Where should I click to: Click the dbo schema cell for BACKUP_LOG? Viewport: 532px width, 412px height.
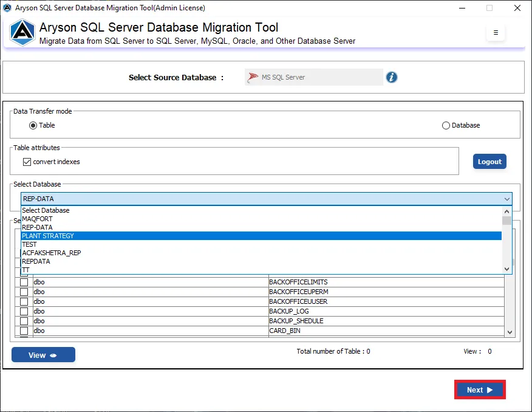click(151, 311)
